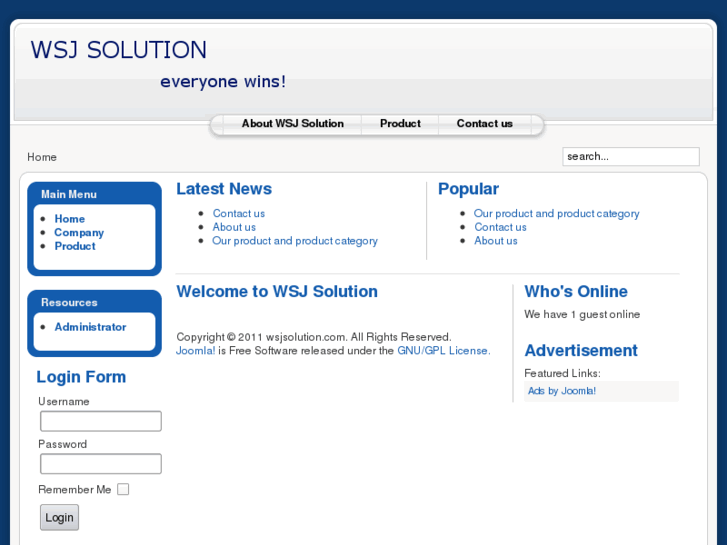Image resolution: width=727 pixels, height=545 pixels.
Task: Open the Product tab in top navigation
Action: [x=400, y=123]
